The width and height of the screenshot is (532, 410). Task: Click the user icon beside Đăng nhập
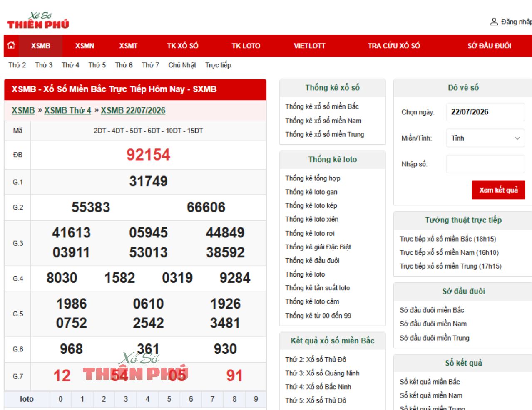(x=494, y=22)
